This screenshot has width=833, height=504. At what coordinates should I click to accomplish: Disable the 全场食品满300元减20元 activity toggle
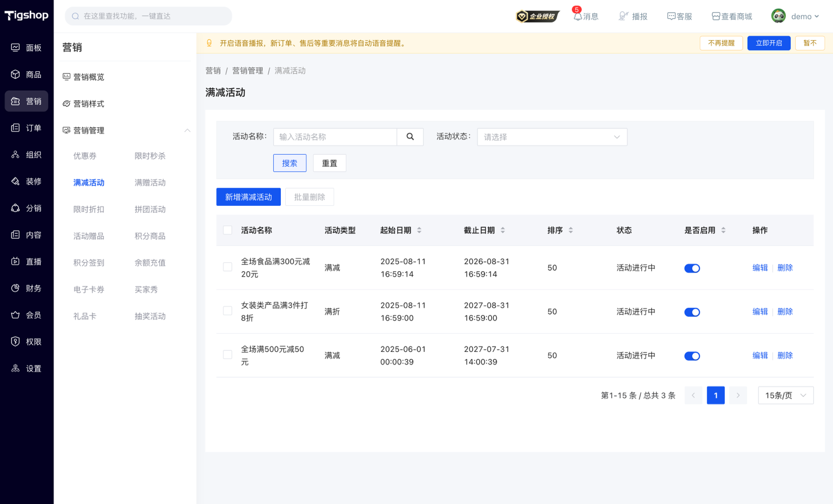click(692, 268)
